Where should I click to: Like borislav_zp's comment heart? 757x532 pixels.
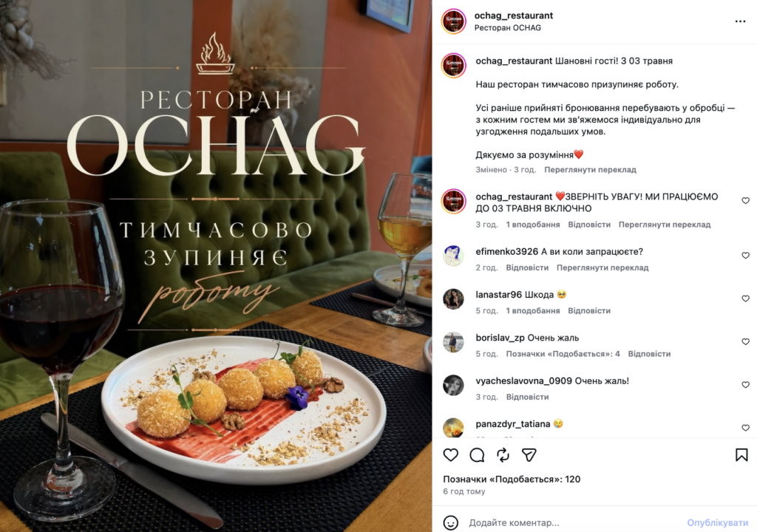[745, 341]
